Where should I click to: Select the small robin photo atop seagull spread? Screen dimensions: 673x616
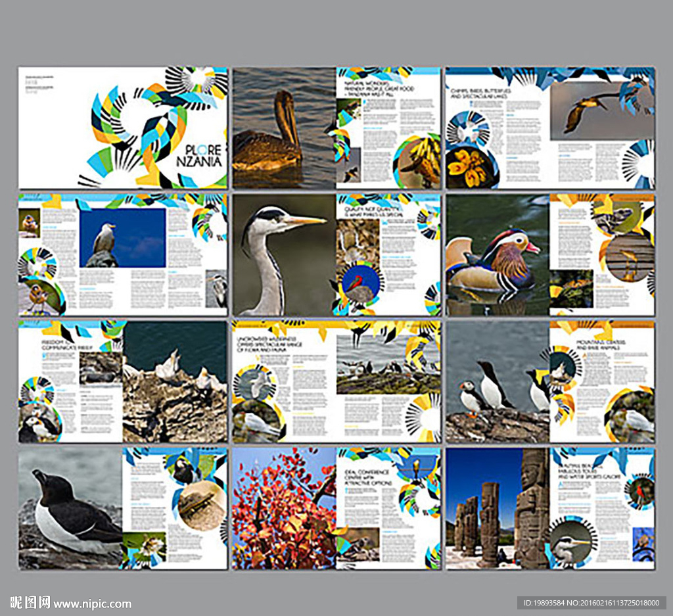click(29, 223)
